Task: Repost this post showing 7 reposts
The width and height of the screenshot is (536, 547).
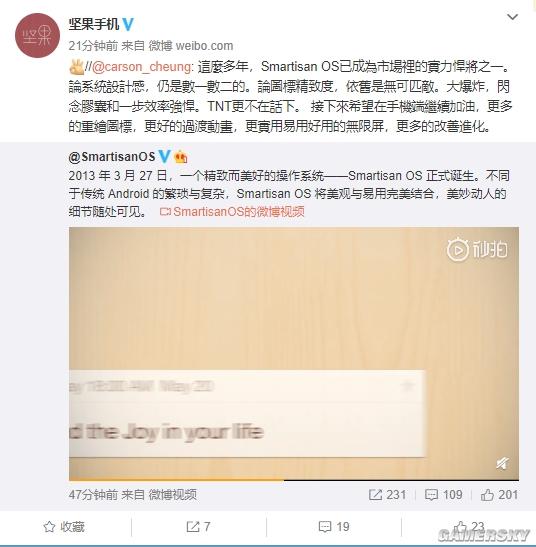Action: click(198, 526)
